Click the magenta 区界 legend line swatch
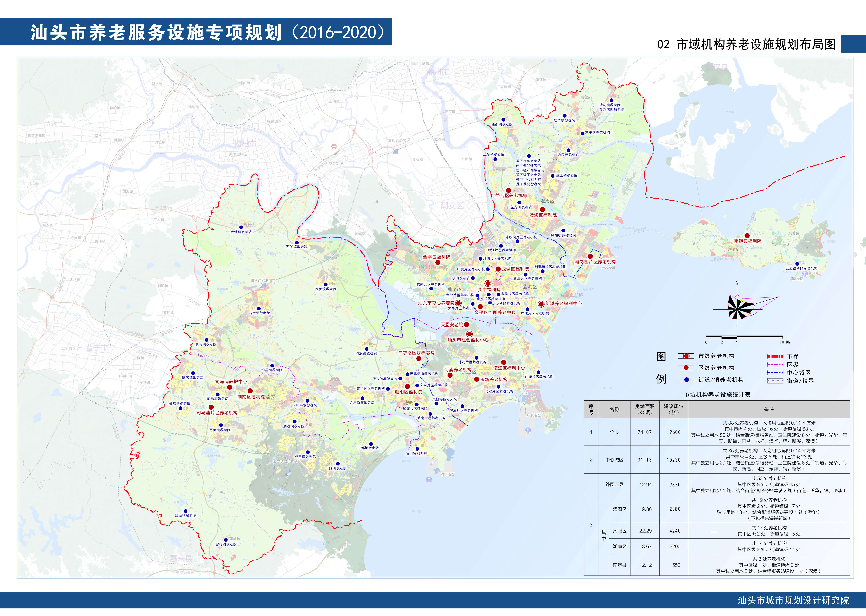This screenshot has height=616, width=866. [775, 364]
